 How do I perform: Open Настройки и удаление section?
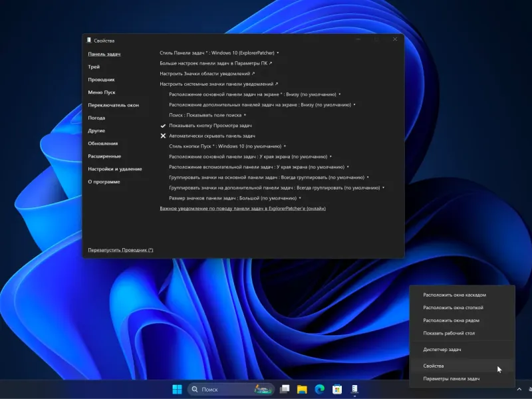[x=115, y=169]
